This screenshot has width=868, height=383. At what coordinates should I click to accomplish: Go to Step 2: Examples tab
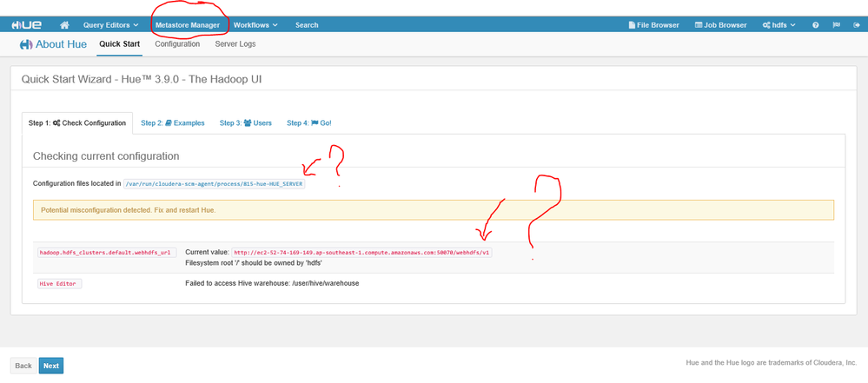click(173, 122)
